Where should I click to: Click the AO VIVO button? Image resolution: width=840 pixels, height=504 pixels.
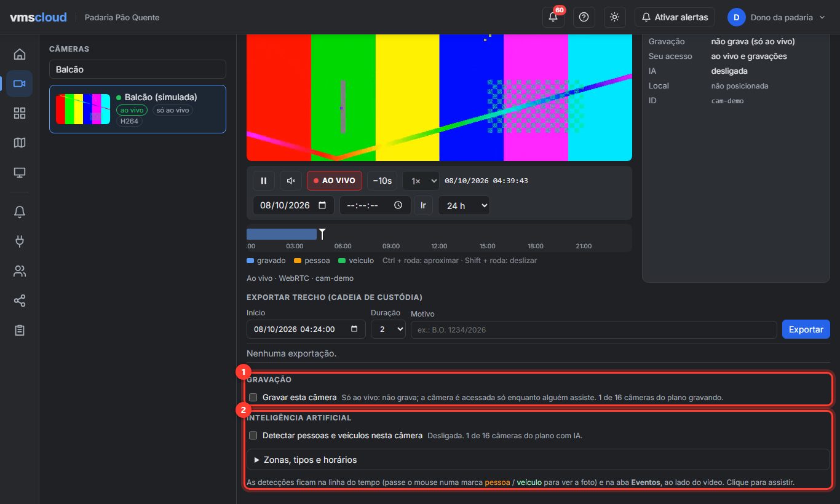(335, 181)
